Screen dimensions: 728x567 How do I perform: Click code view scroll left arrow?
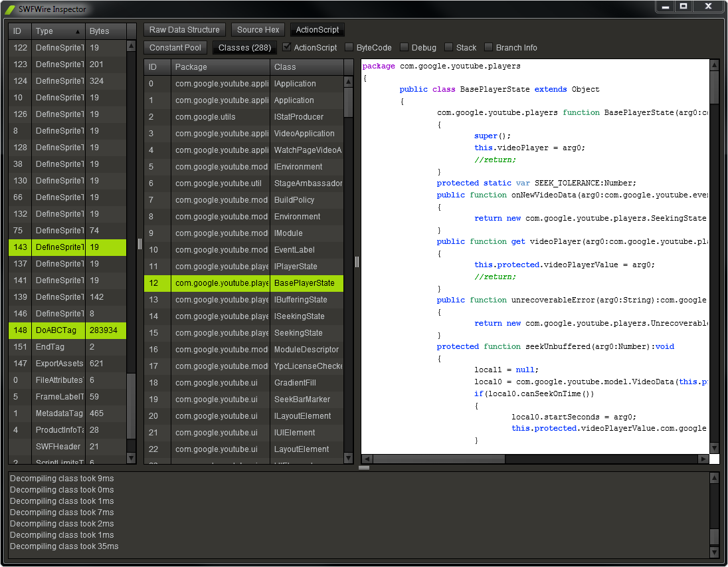pos(367,459)
